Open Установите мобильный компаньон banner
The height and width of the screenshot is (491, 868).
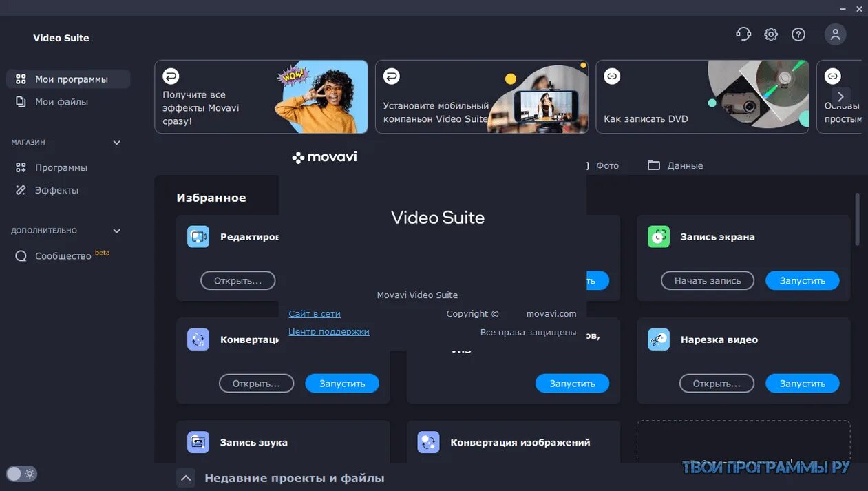482,96
